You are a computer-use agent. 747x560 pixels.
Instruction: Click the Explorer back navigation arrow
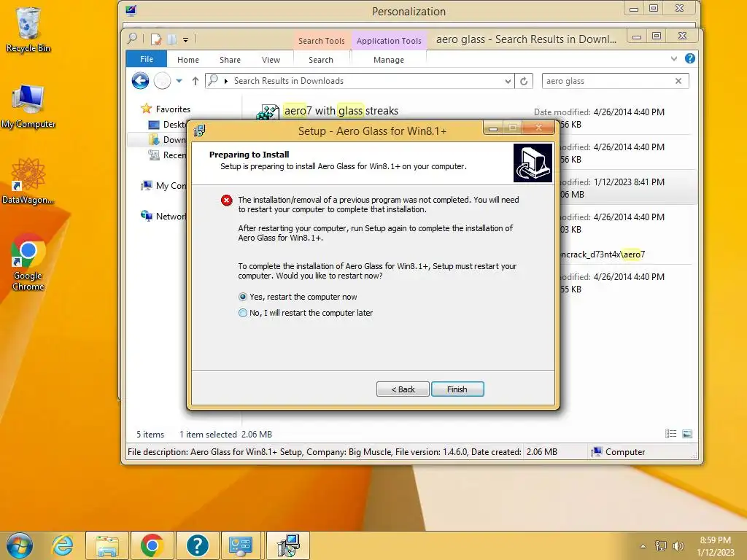140,80
